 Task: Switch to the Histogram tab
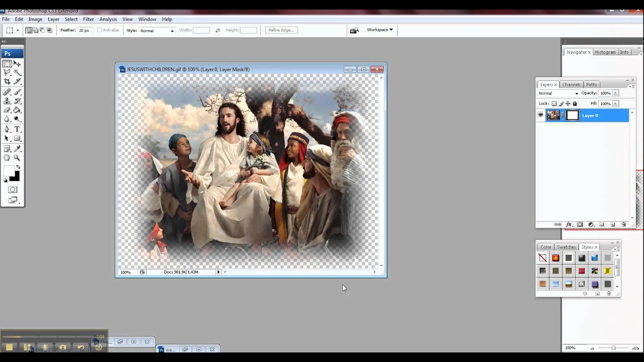coord(605,52)
